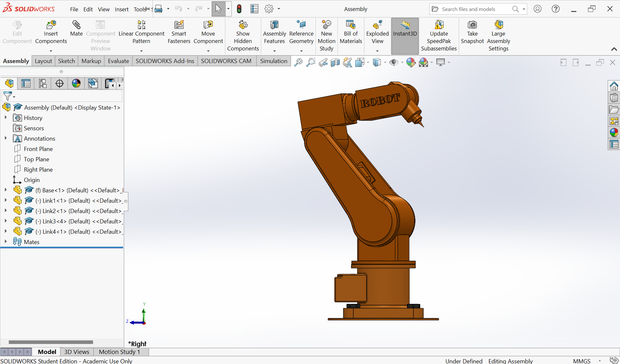Open the display style dropdown
Image resolution: width=620 pixels, height=364 pixels.
pos(384,62)
